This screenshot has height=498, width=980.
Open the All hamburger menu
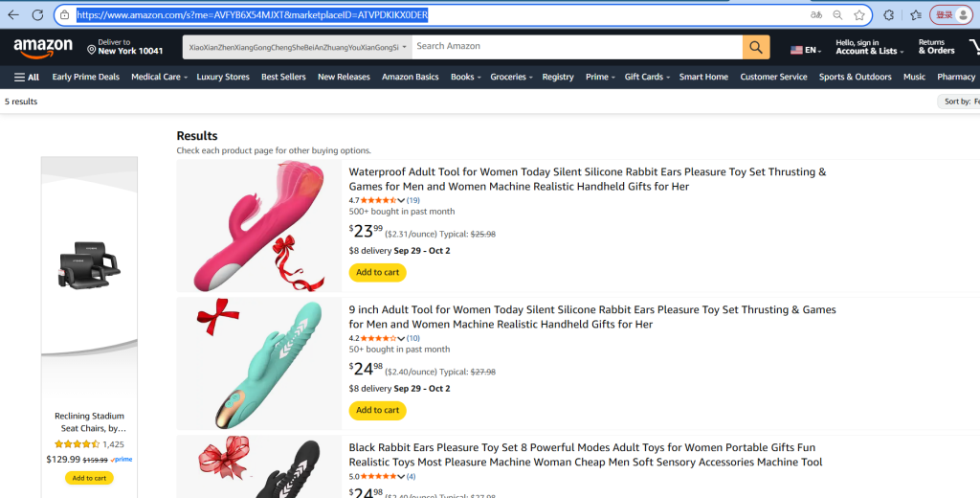pyautogui.click(x=27, y=77)
